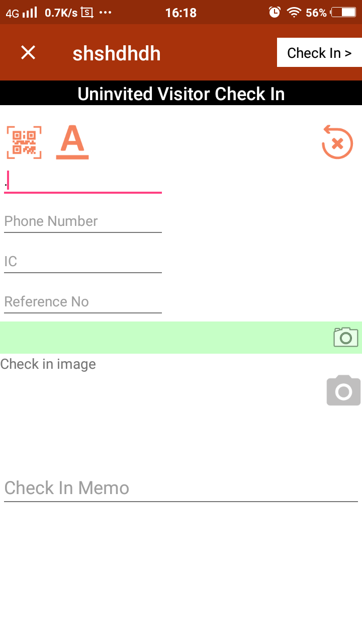Tap the battery indicator icon

coord(344,13)
